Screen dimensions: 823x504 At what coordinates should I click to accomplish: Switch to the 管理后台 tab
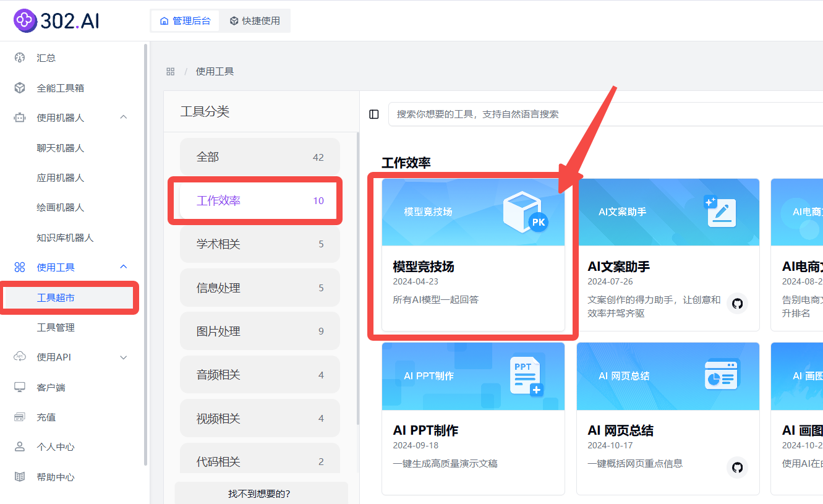coord(185,20)
